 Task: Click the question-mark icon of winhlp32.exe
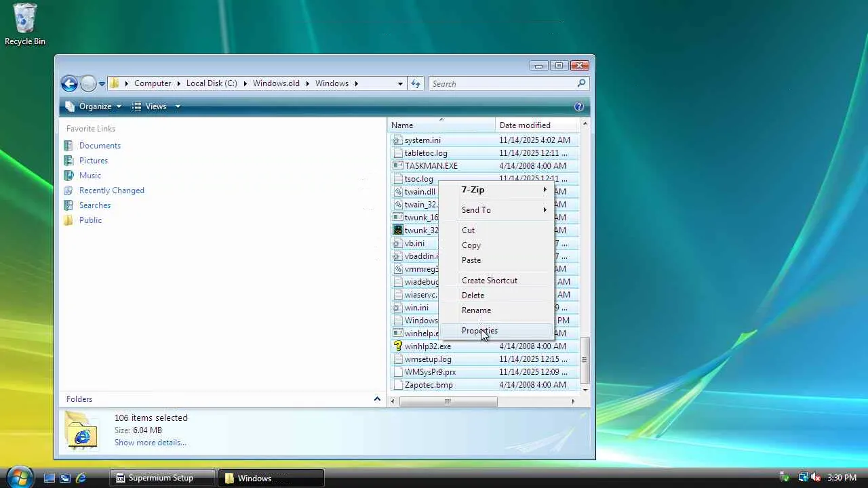pos(398,346)
